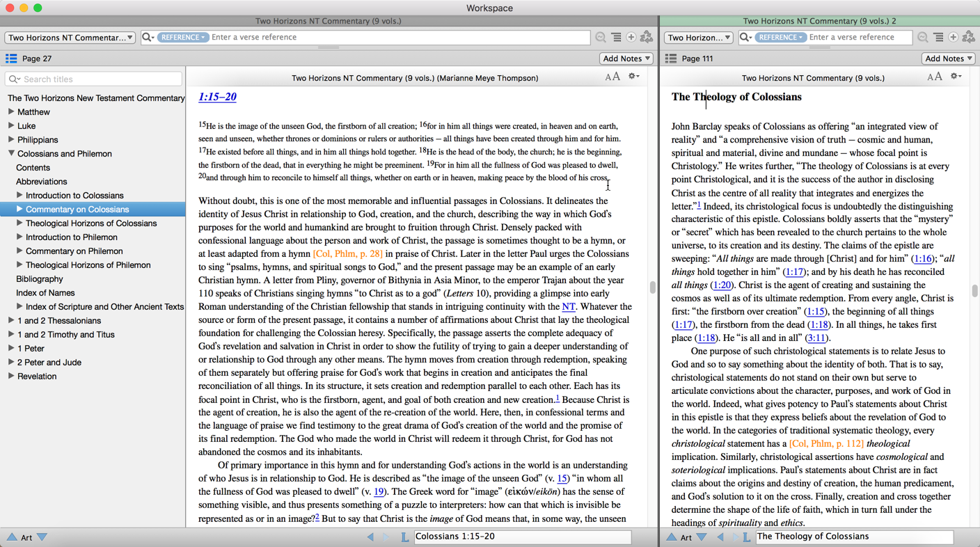
Task: Expand the Revelation volume
Action: (x=11, y=376)
